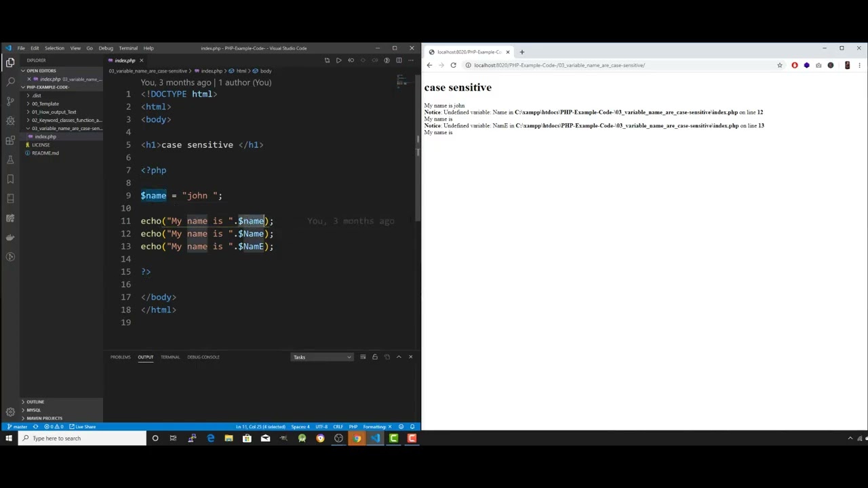Click Chrome's back arrow
Viewport: 868px width, 488px height.
[x=429, y=65]
